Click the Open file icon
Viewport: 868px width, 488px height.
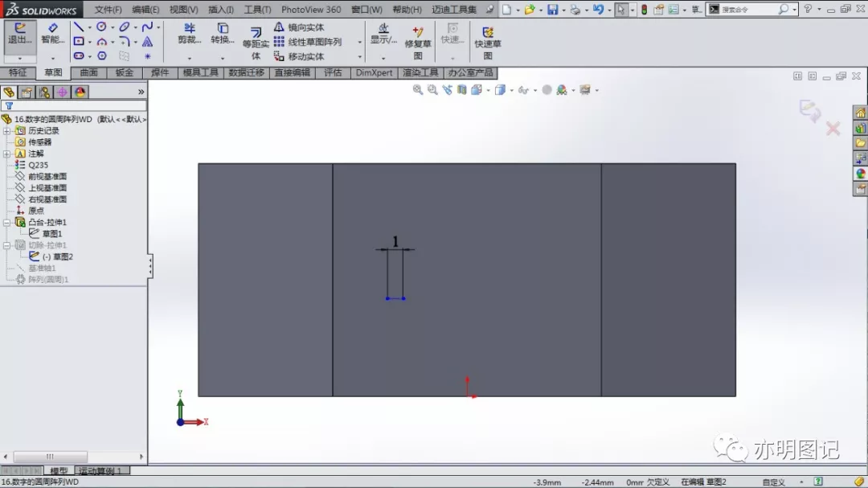(530, 10)
